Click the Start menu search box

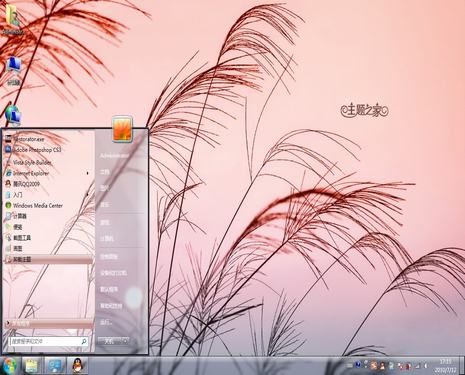49,341
